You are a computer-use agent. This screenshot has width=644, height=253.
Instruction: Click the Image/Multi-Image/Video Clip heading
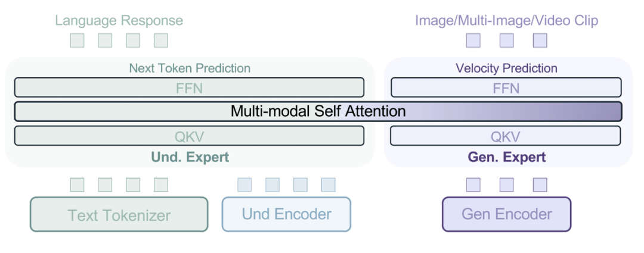click(x=506, y=20)
